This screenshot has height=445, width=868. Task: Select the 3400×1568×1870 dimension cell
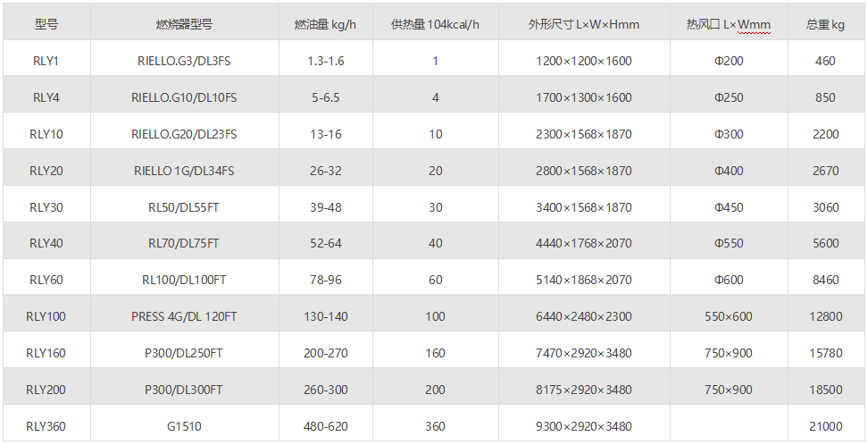tap(583, 207)
